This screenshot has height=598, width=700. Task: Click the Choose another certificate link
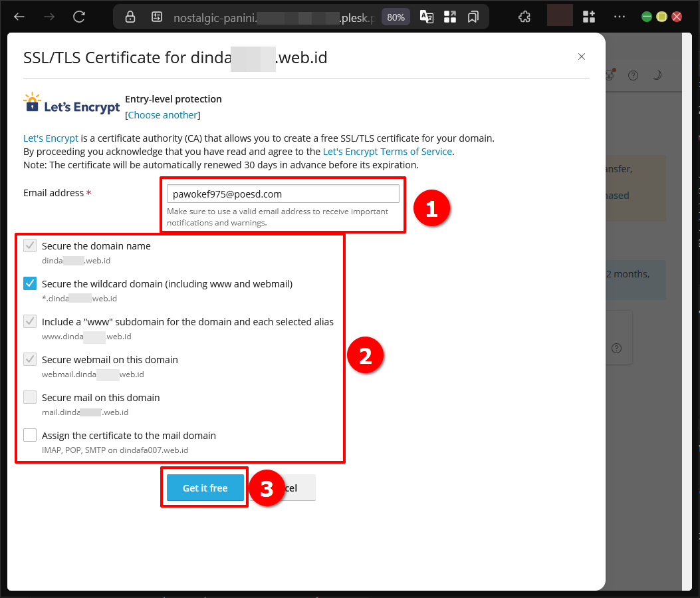(x=163, y=115)
